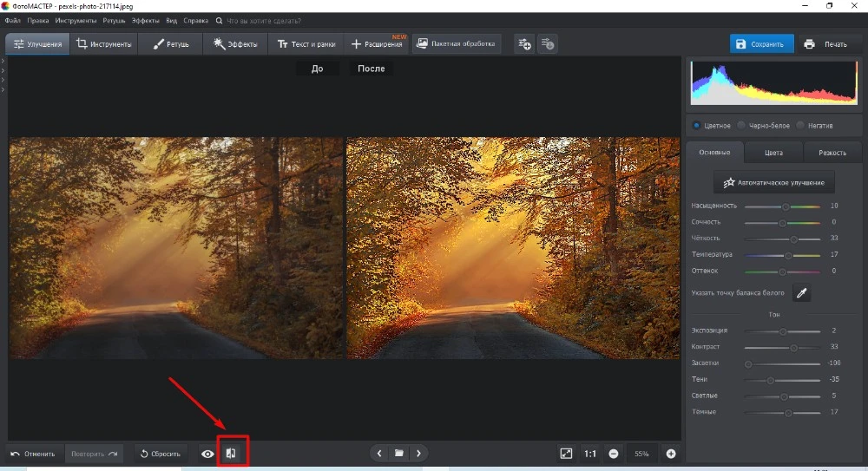Select the Цветное radio button
The image size is (868, 471).
696,126
